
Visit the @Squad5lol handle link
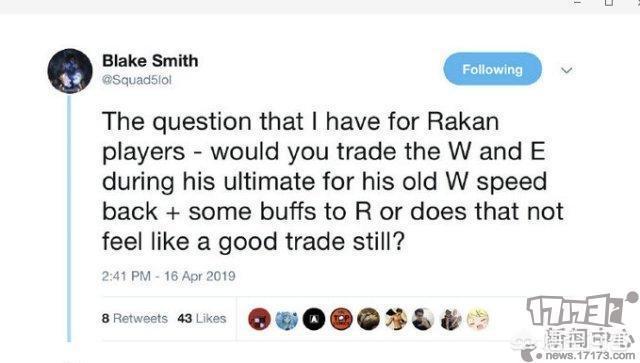tap(137, 80)
